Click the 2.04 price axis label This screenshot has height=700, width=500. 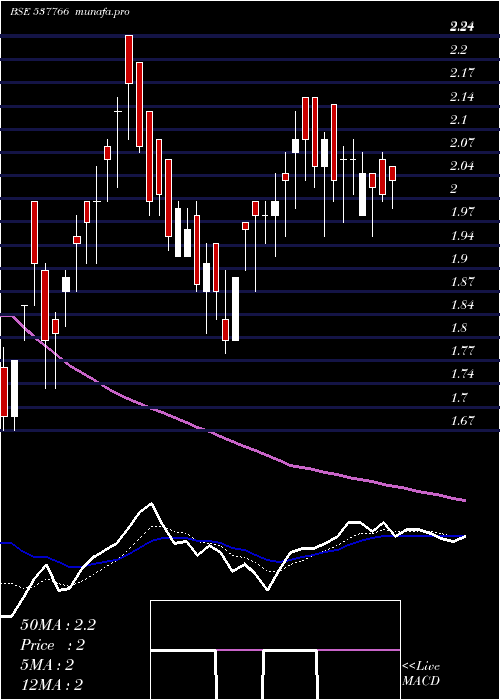462,166
